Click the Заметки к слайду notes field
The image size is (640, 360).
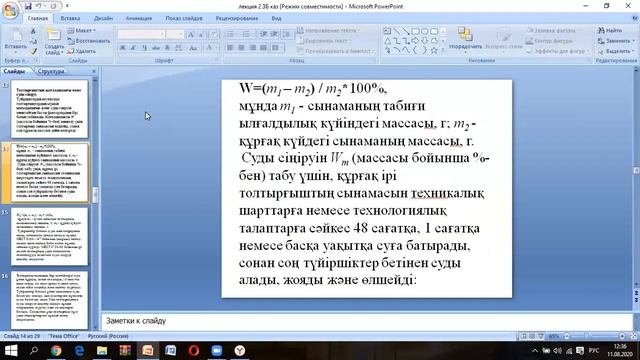click(367, 321)
